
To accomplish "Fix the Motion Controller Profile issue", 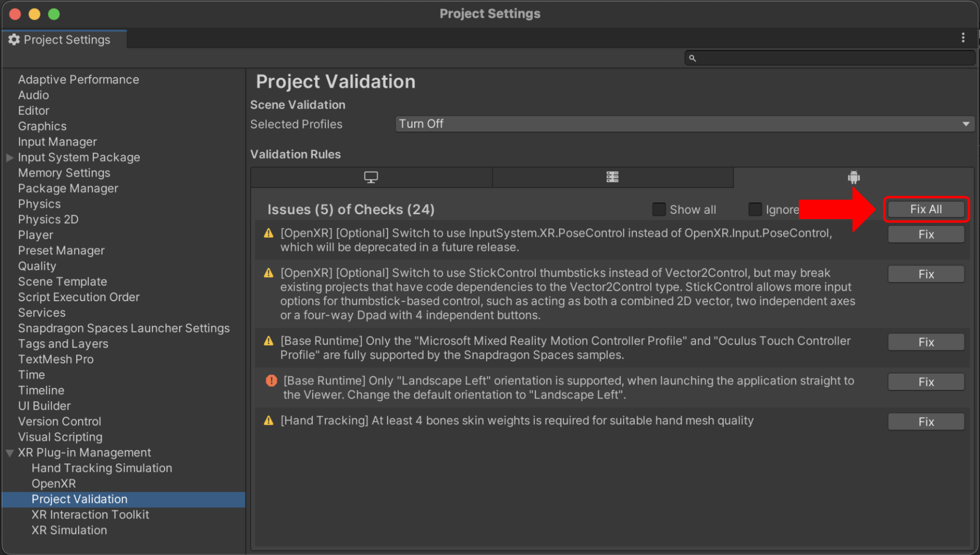I will coord(926,342).
